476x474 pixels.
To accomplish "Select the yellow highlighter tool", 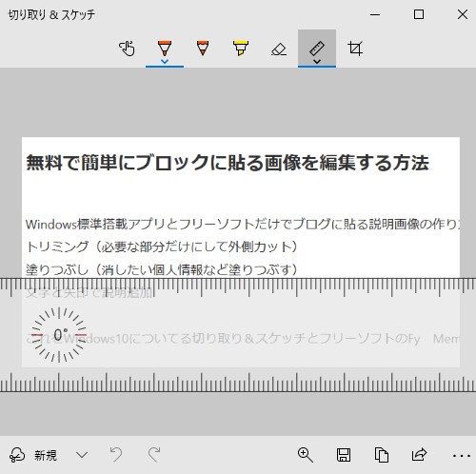I will 241,49.
